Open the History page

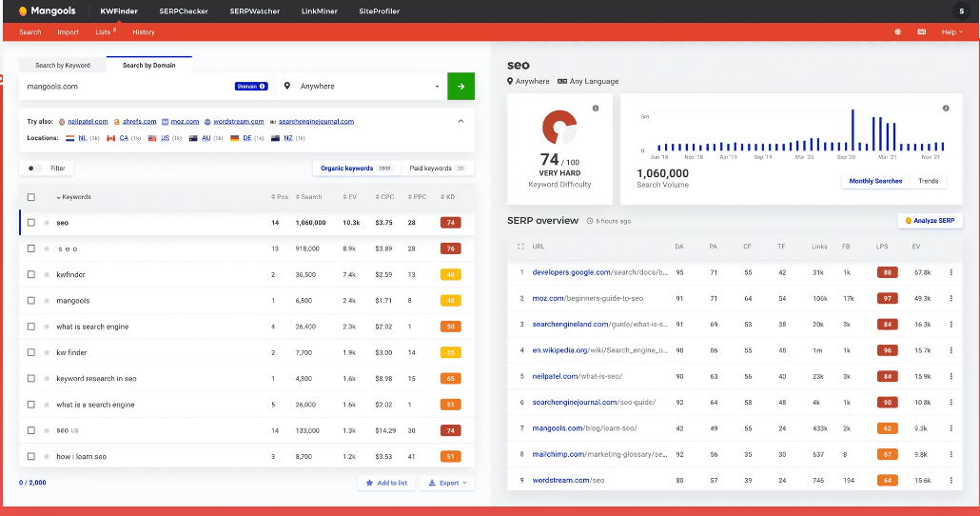[x=144, y=32]
